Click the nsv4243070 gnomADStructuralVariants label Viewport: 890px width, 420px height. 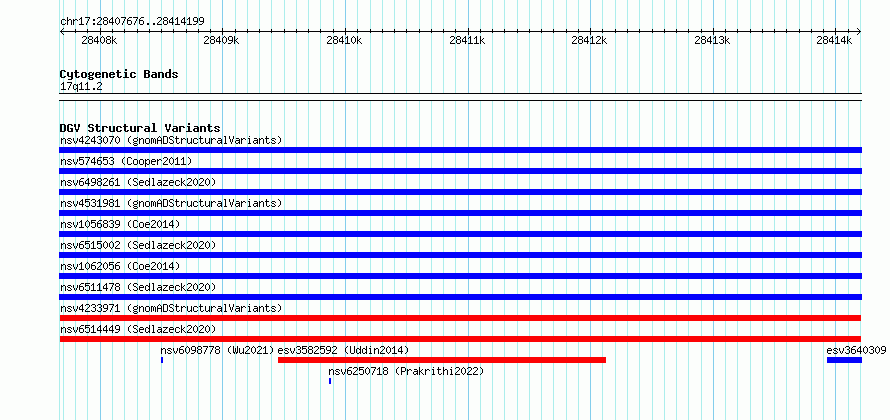[171, 140]
